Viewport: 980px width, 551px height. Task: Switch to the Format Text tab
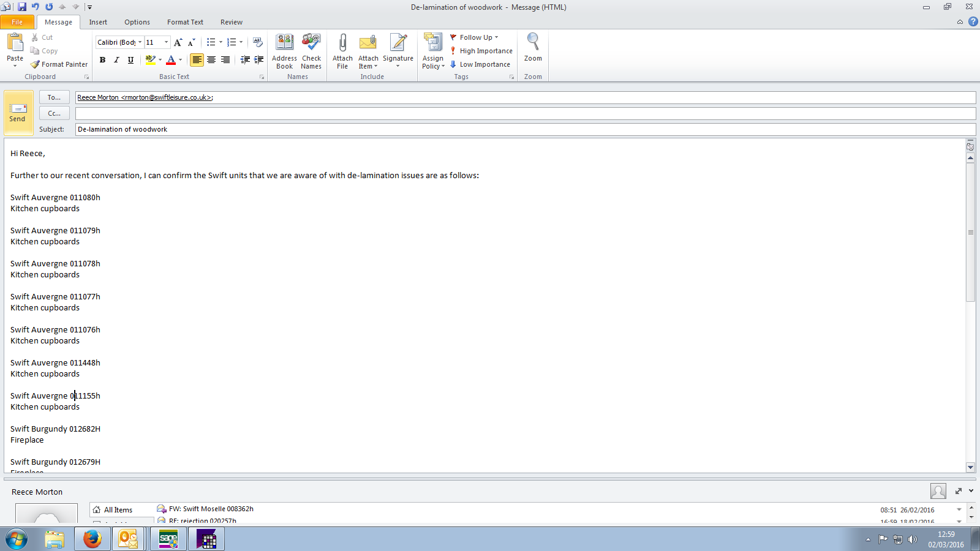point(185,22)
